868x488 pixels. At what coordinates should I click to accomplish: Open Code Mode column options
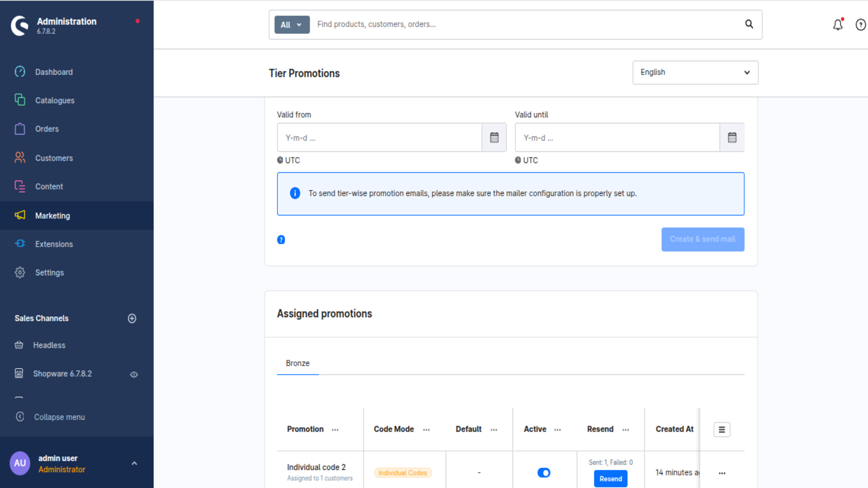(x=426, y=430)
